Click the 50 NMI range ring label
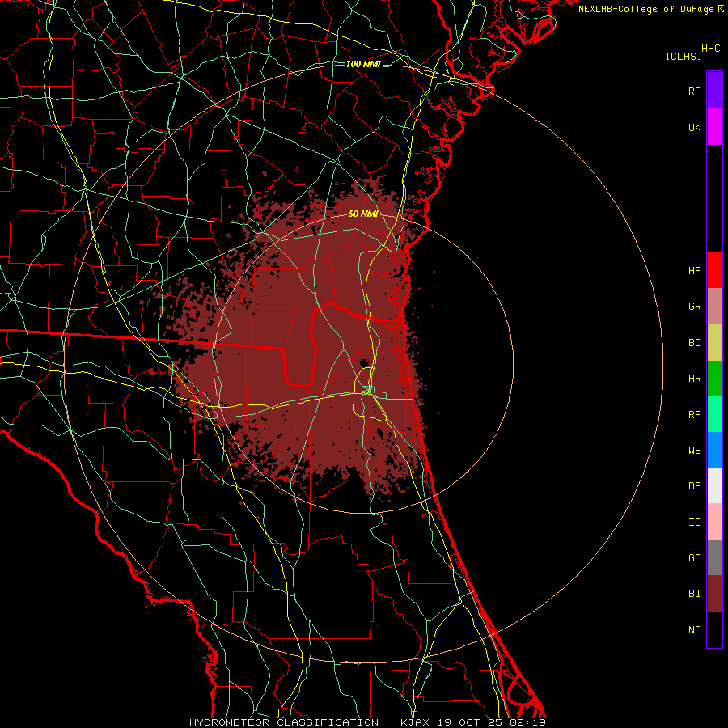This screenshot has height=728, width=728. (363, 214)
